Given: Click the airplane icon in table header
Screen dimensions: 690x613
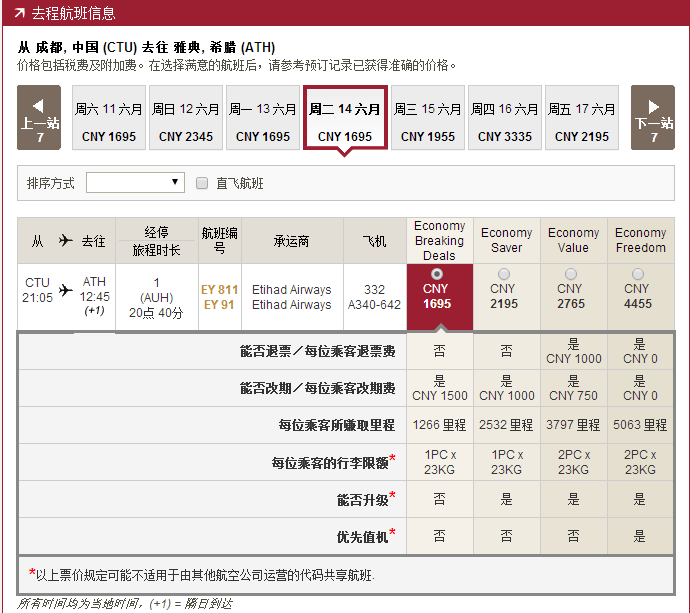Looking at the screenshot, I should click(x=66, y=240).
